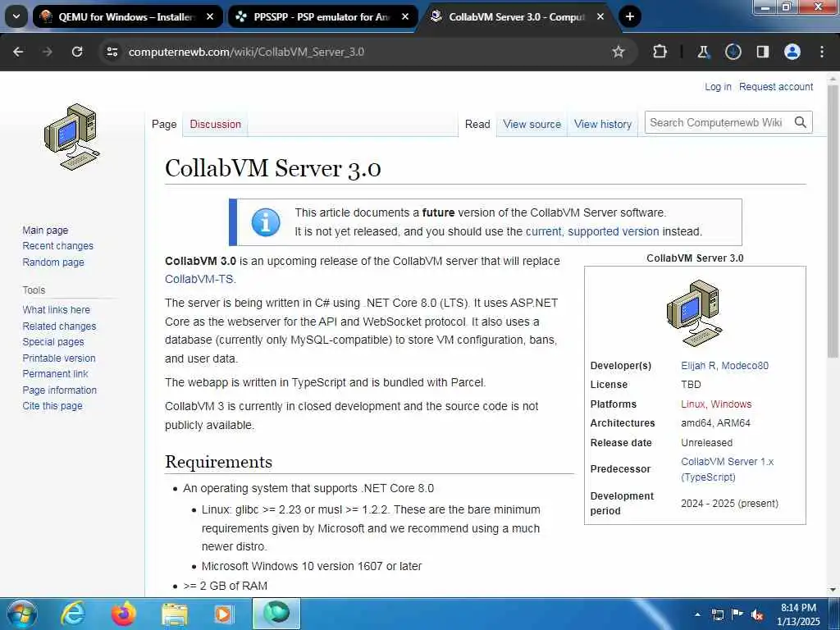Open downloads icon in toolbar

click(733, 52)
